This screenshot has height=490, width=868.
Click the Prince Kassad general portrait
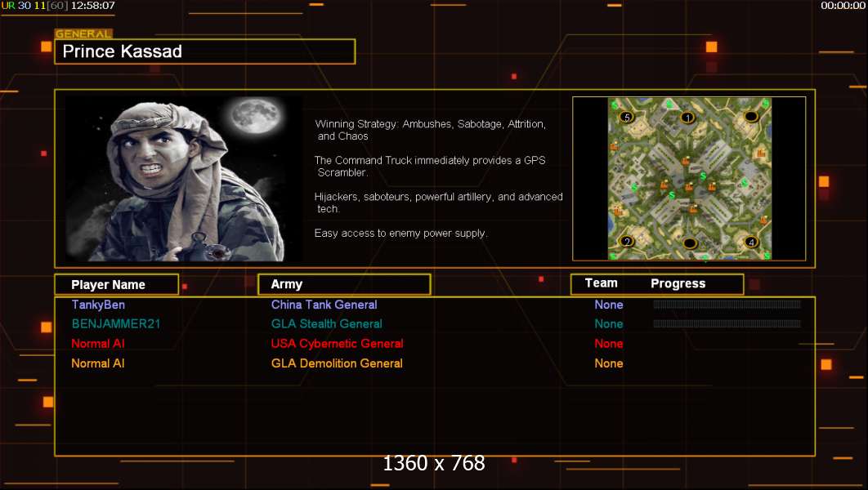pyautogui.click(x=184, y=179)
